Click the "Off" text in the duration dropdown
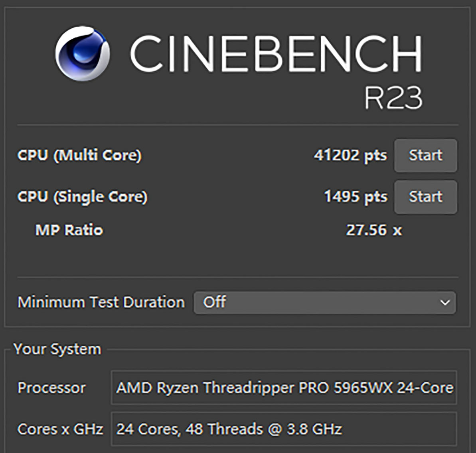Viewport: 476px width, 453px height. pos(214,302)
